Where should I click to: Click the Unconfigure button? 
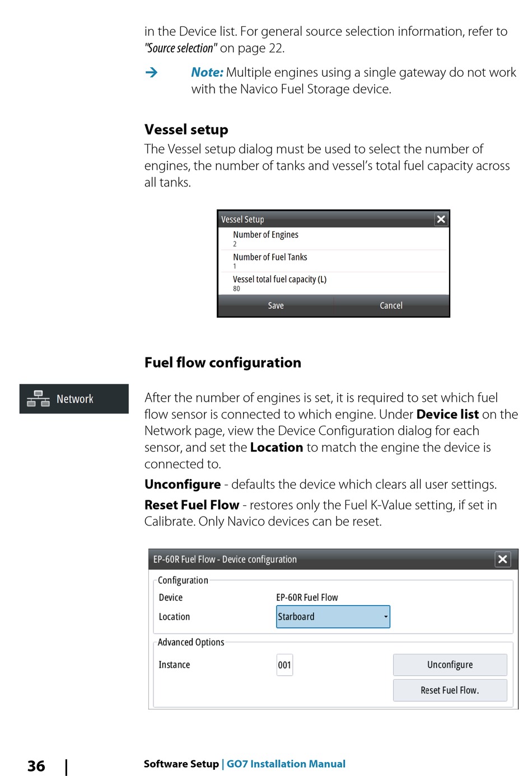click(x=450, y=665)
